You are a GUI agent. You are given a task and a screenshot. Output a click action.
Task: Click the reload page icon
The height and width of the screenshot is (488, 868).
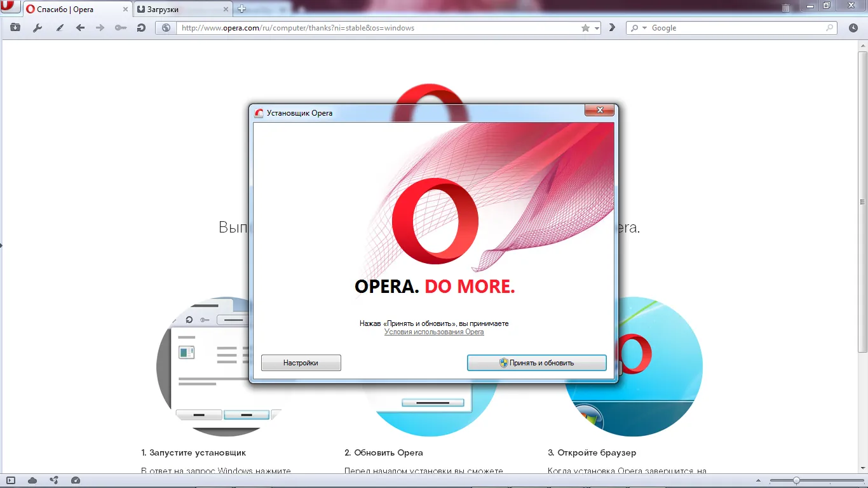click(141, 28)
